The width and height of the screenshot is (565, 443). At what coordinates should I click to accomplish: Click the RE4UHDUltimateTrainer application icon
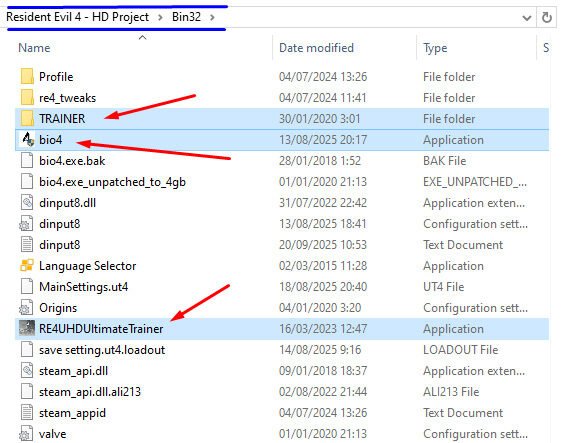pyautogui.click(x=27, y=328)
